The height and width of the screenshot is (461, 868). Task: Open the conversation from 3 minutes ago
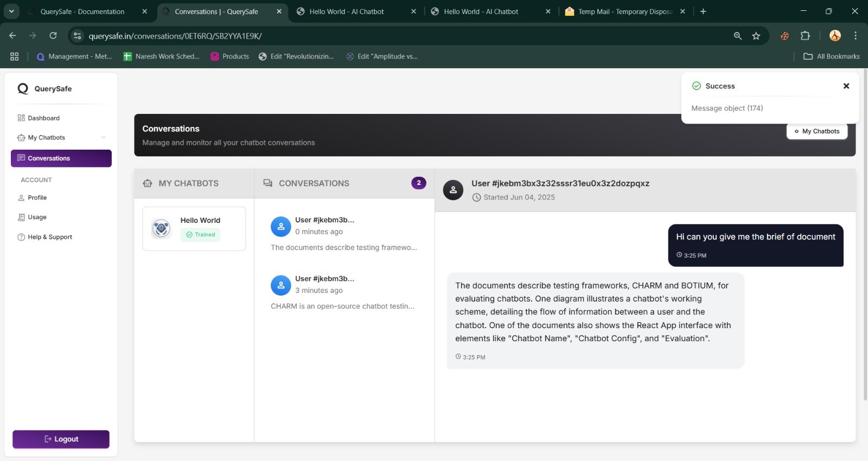coord(344,292)
